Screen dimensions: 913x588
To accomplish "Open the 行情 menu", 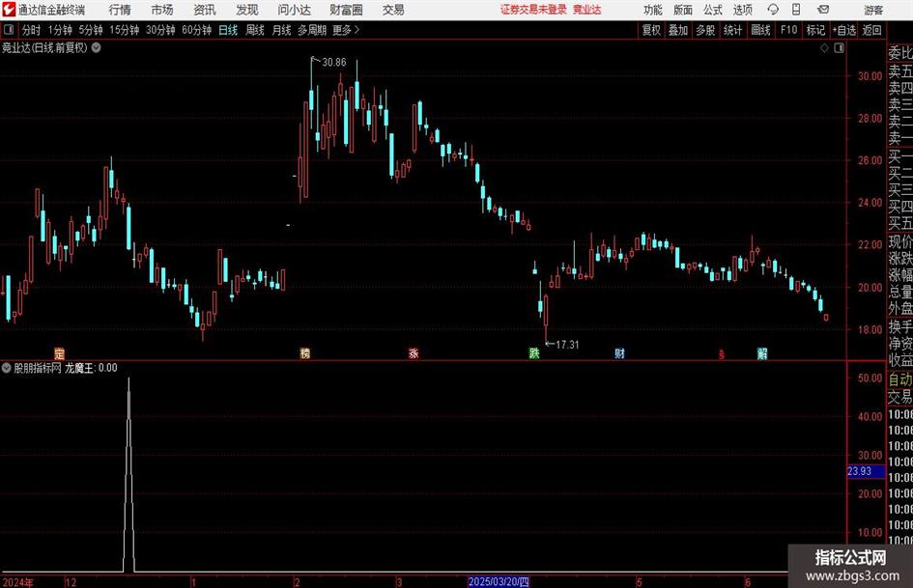I will point(120,10).
